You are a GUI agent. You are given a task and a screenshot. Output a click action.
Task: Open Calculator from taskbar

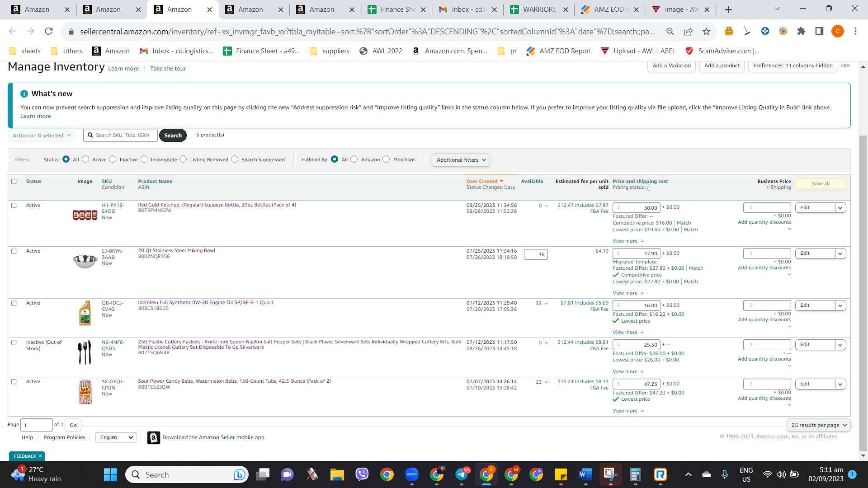coord(635,474)
